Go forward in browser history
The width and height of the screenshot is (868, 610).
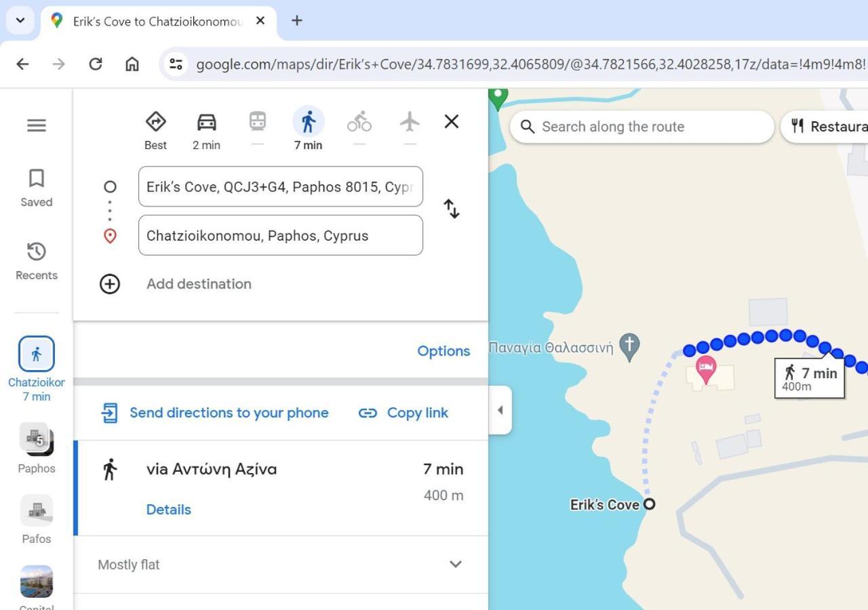click(59, 64)
